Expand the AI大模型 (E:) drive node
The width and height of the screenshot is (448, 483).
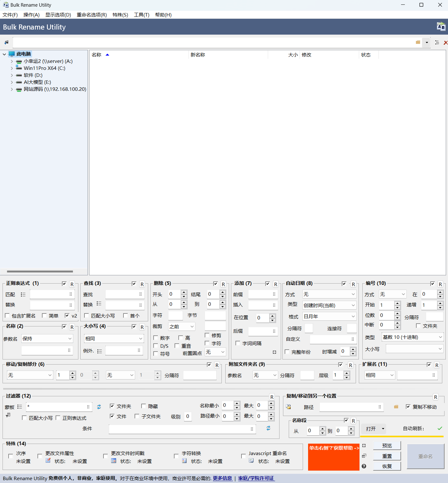tap(12, 82)
